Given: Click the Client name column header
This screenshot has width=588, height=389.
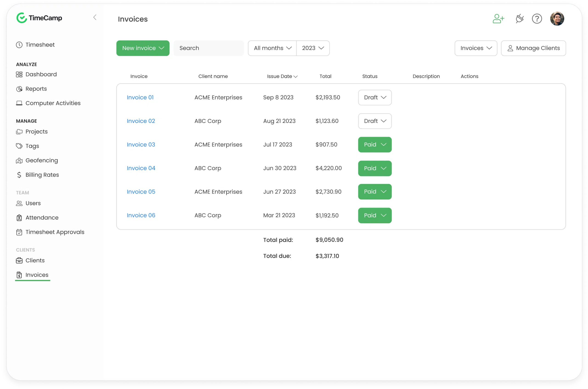Looking at the screenshot, I should click(213, 77).
